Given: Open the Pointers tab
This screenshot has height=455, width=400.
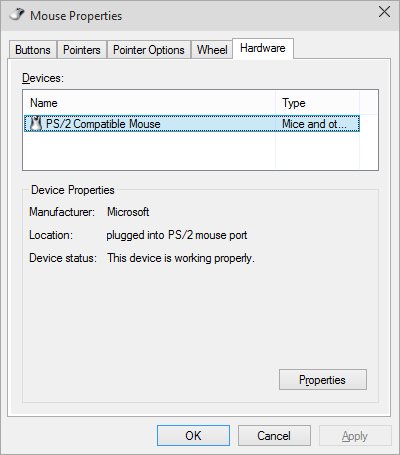Looking at the screenshot, I should pos(82,50).
